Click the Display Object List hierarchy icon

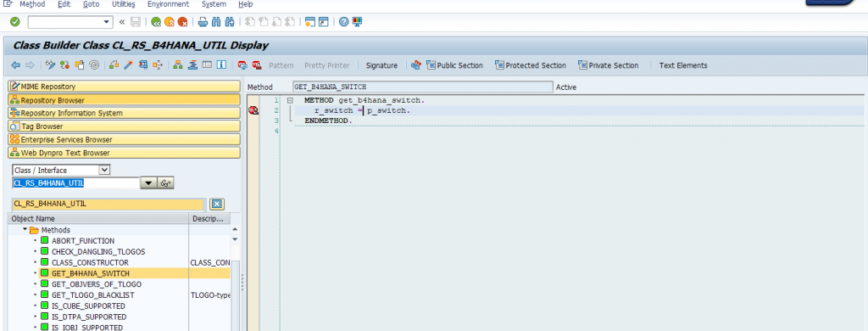tap(178, 65)
